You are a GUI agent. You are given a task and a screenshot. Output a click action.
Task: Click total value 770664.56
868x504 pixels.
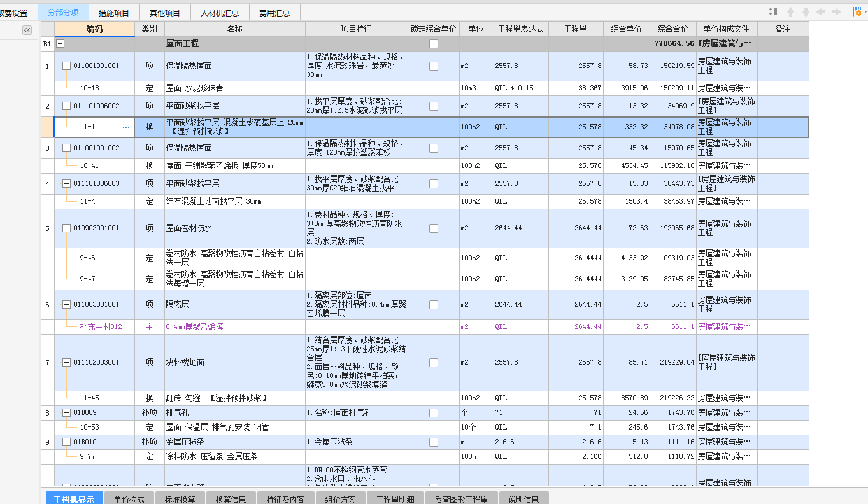[674, 44]
